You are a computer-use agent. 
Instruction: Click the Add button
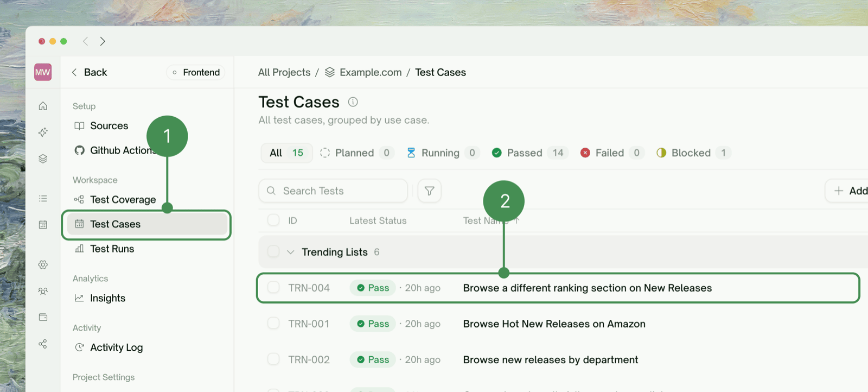[847, 191]
